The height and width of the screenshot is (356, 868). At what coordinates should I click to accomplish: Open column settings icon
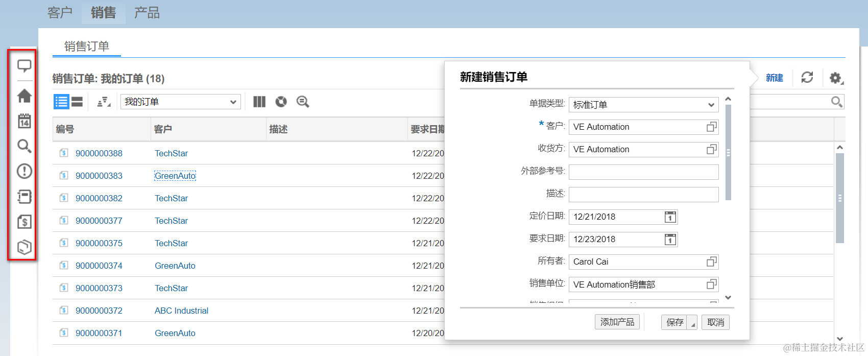pyautogui.click(x=259, y=102)
